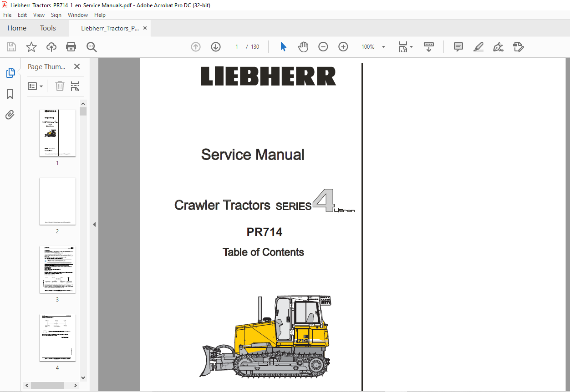Open Page Thumbnails panel icon
The height and width of the screenshot is (392, 570).
tap(10, 73)
